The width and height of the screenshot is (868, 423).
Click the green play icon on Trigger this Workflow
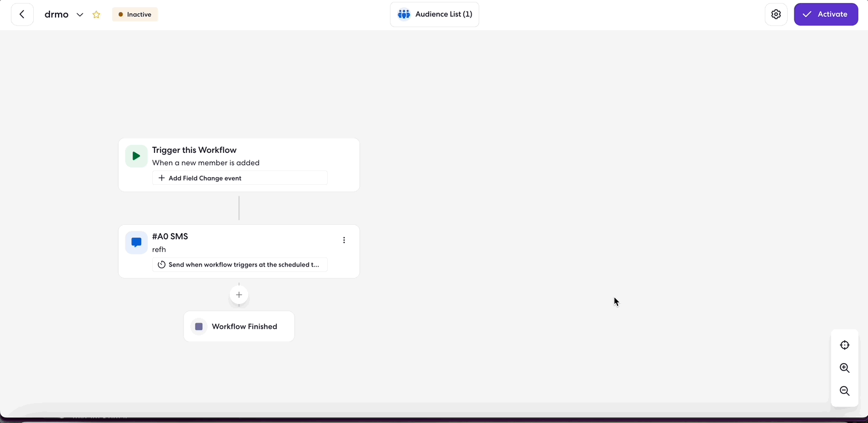[x=136, y=155]
